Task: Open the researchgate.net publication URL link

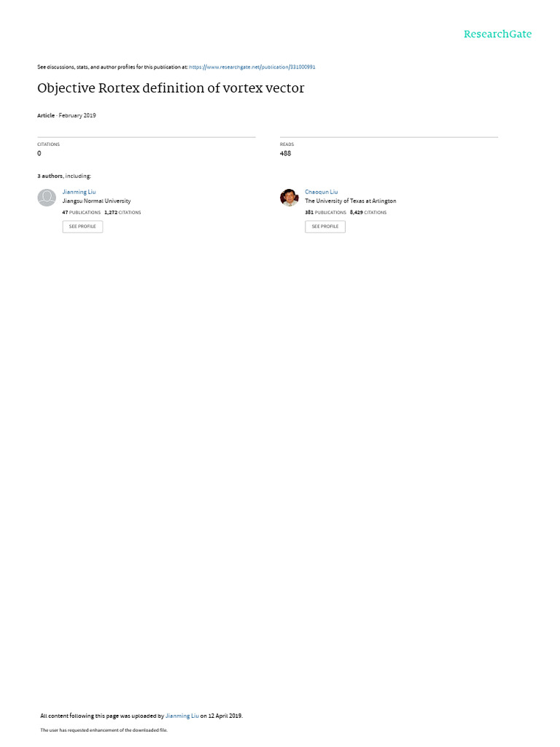Action: 252,67
